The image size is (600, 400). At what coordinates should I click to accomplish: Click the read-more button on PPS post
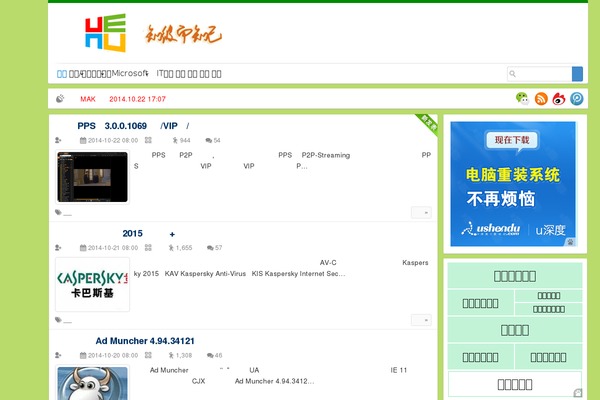pos(421,212)
